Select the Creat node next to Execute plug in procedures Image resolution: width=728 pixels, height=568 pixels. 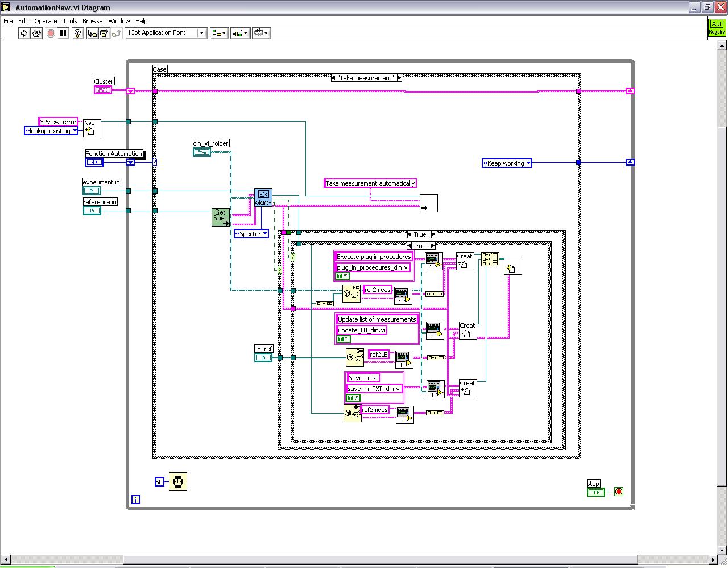(x=465, y=261)
